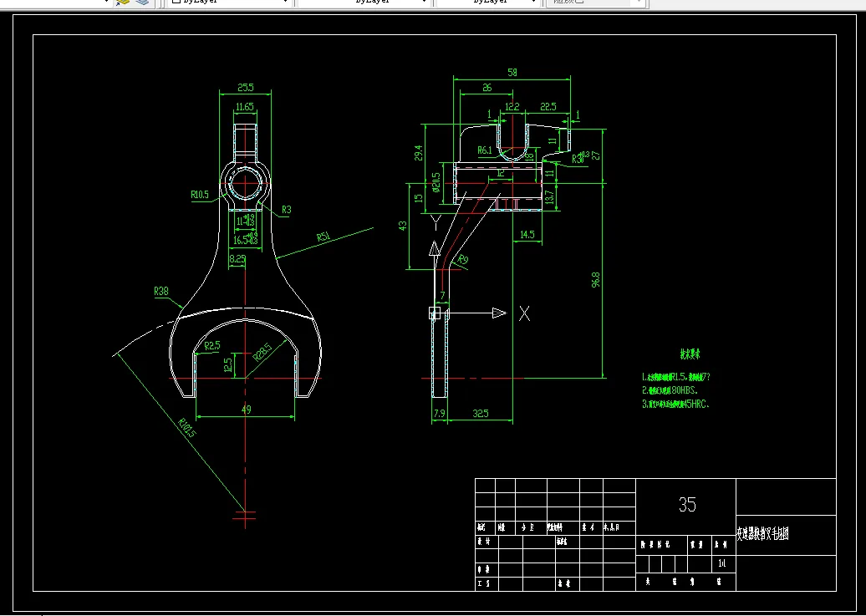Image resolution: width=866 pixels, height=616 pixels.
Task: Click the 14.5 horizontal dimension
Action: coord(527,234)
